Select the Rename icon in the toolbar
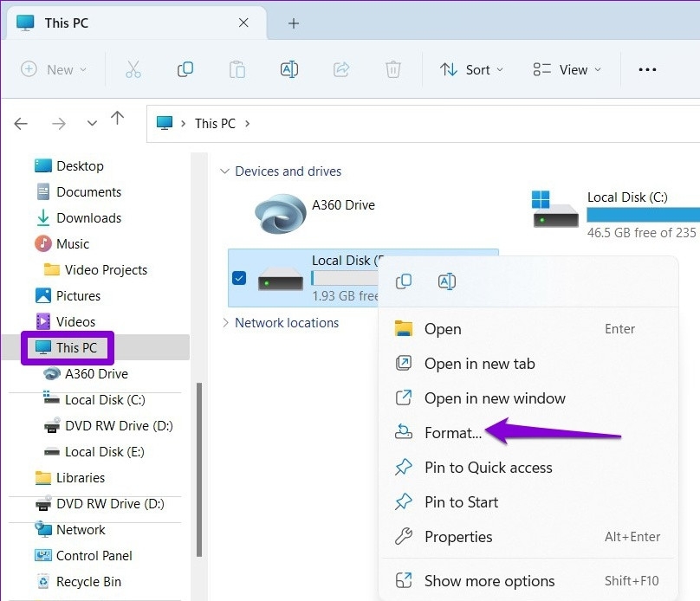Image resolution: width=700 pixels, height=601 pixels. tap(288, 69)
